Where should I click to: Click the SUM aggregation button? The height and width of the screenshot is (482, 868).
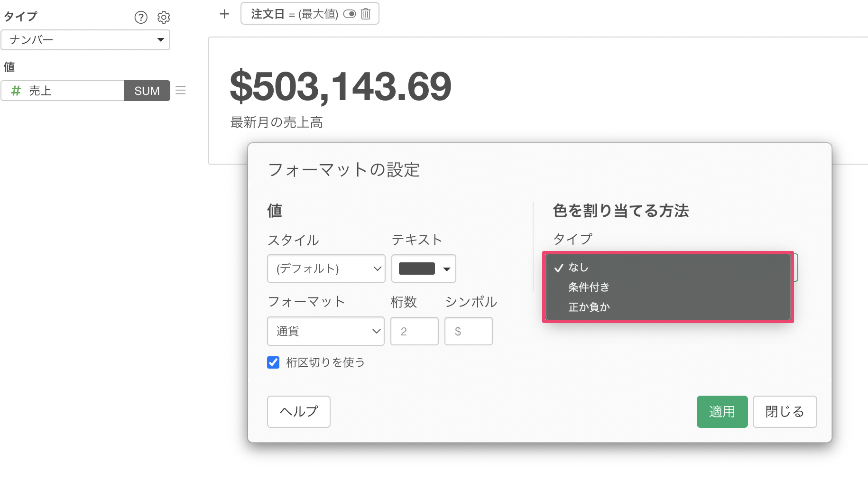pos(147,91)
